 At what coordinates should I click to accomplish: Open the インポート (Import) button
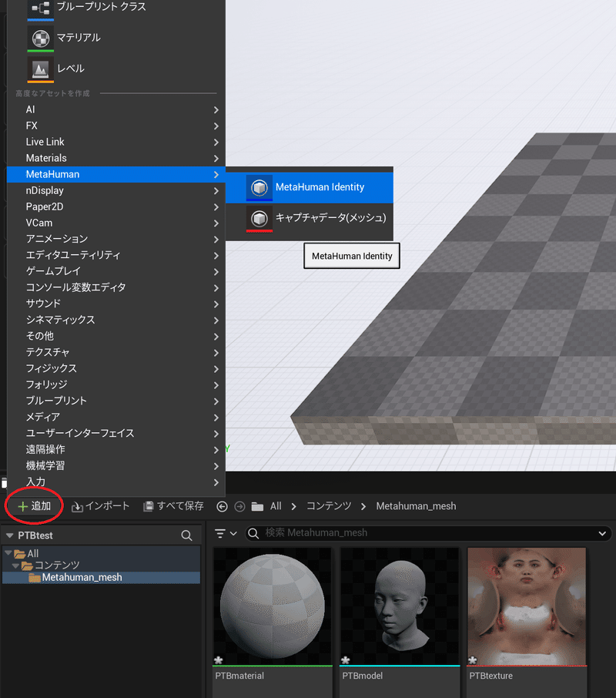(101, 506)
